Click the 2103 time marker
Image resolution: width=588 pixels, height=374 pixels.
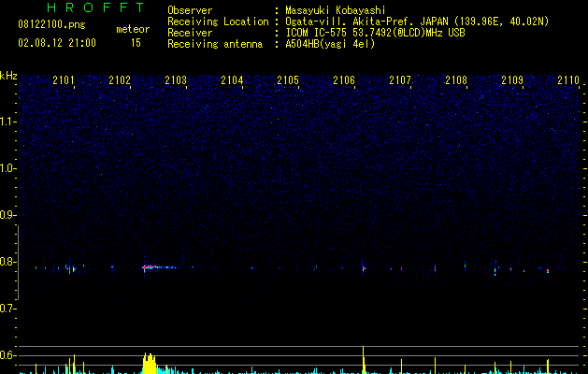tap(176, 80)
